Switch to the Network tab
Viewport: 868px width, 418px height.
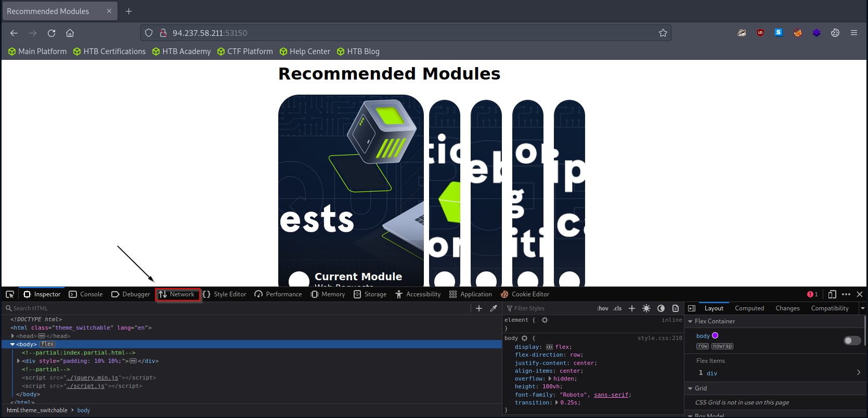click(177, 294)
